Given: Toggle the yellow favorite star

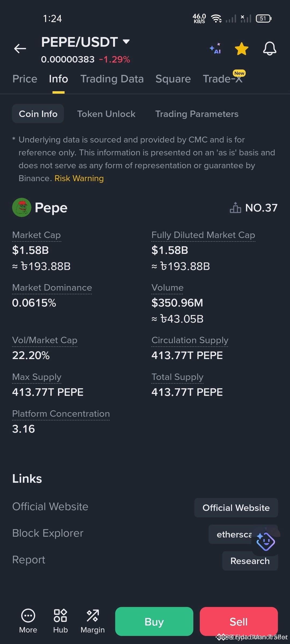Looking at the screenshot, I should (242, 49).
